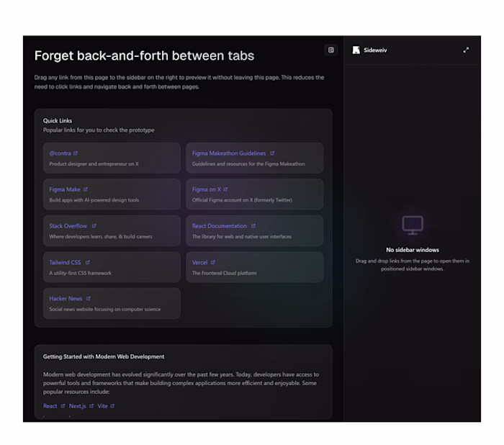Click the "No sidebar windows" empty state text

[x=413, y=250]
